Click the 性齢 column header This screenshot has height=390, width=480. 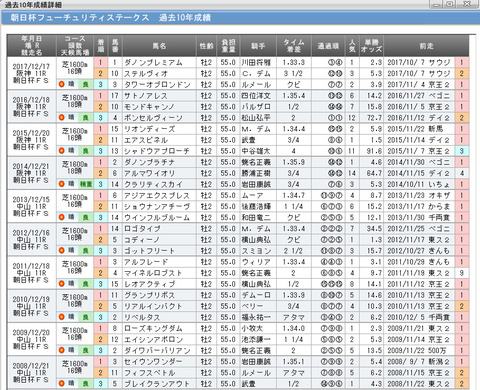206,46
